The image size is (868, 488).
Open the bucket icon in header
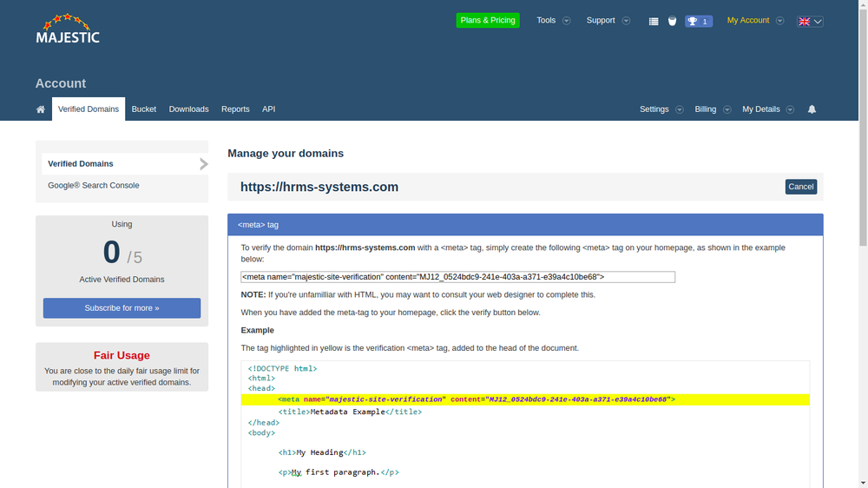tap(672, 21)
